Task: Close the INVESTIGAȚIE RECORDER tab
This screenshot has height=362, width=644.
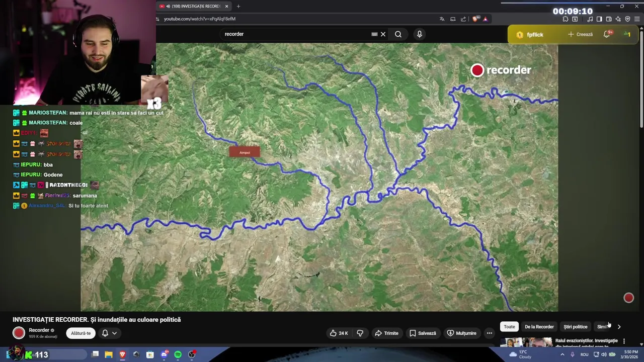Action: pos(226,6)
